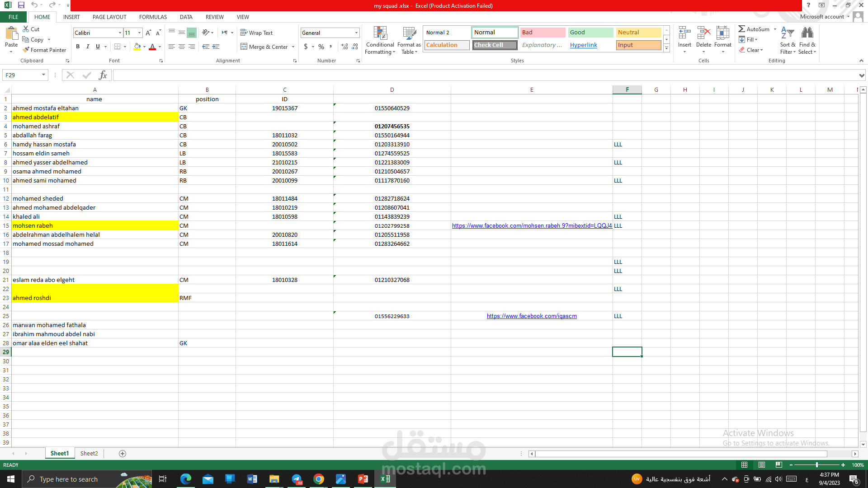Open Find & Select binoculars menu
The image size is (868, 488).
(807, 40)
